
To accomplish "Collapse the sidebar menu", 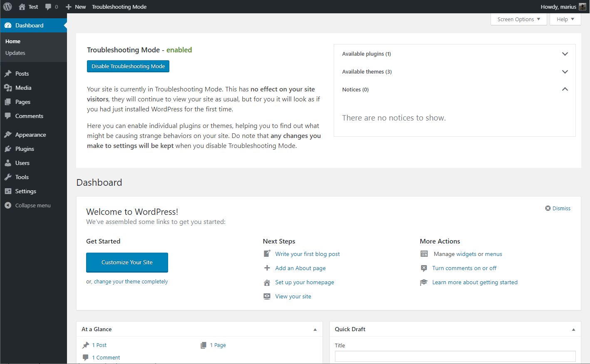I will [x=27, y=205].
